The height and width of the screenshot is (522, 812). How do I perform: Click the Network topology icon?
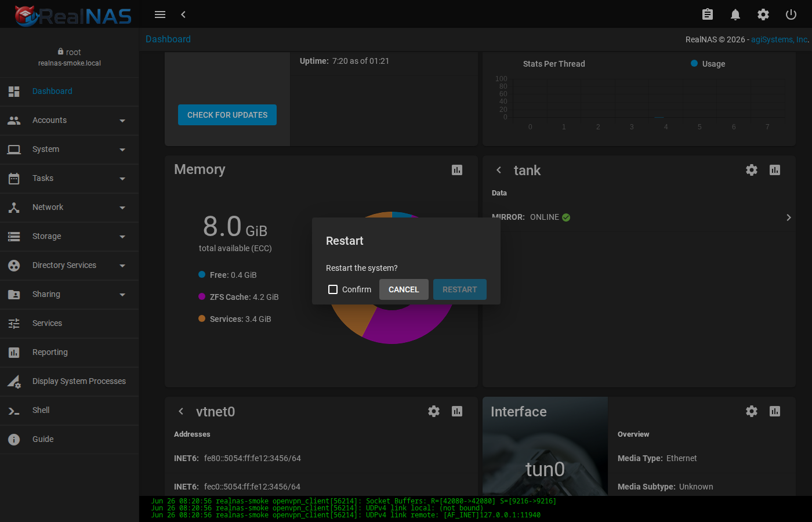(14, 208)
